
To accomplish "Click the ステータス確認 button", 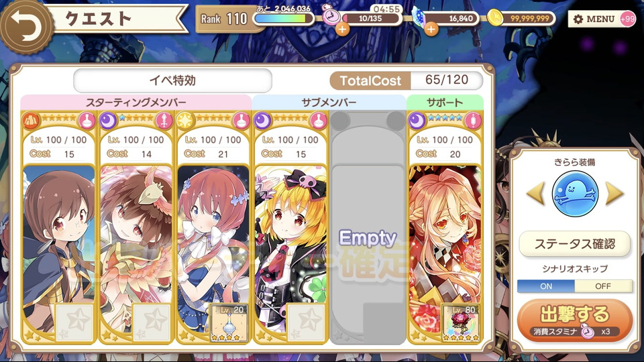I will pos(575,244).
